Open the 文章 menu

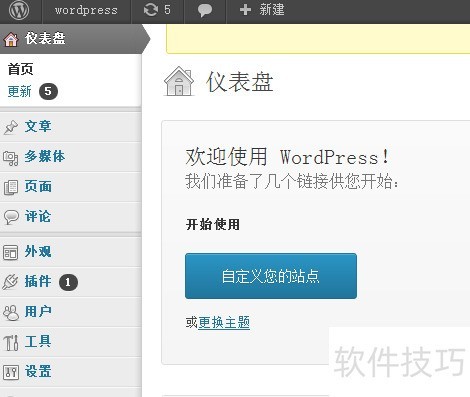coord(70,127)
